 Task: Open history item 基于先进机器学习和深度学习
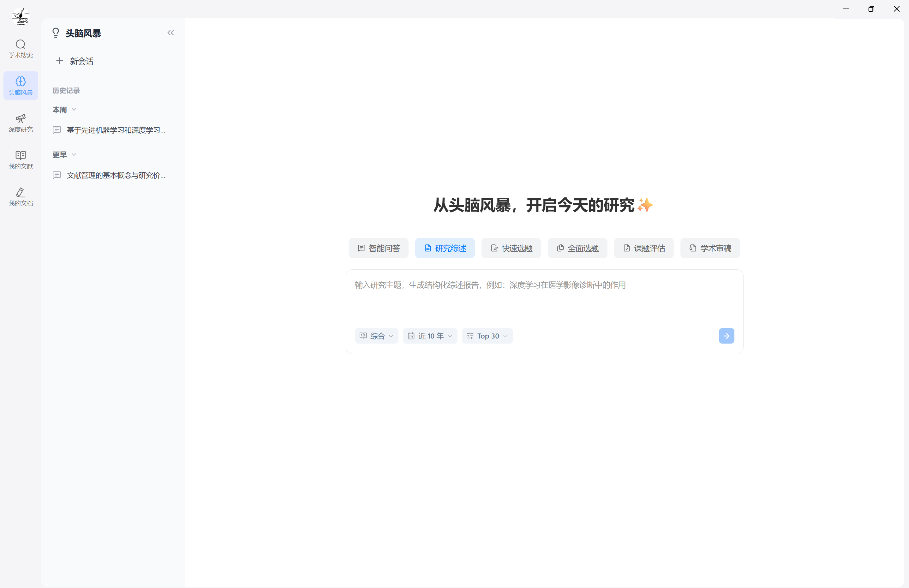(x=115, y=130)
